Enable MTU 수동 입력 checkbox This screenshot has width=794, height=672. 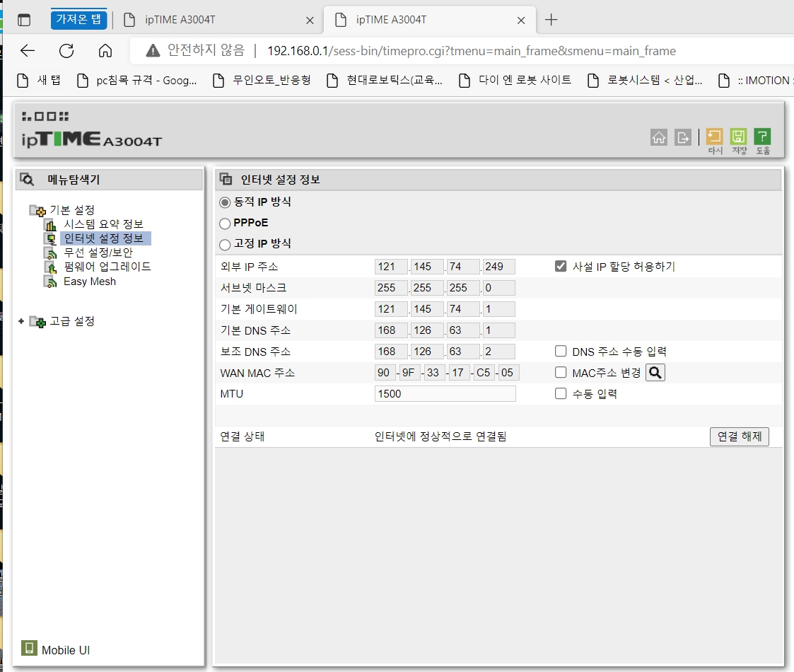click(x=561, y=394)
